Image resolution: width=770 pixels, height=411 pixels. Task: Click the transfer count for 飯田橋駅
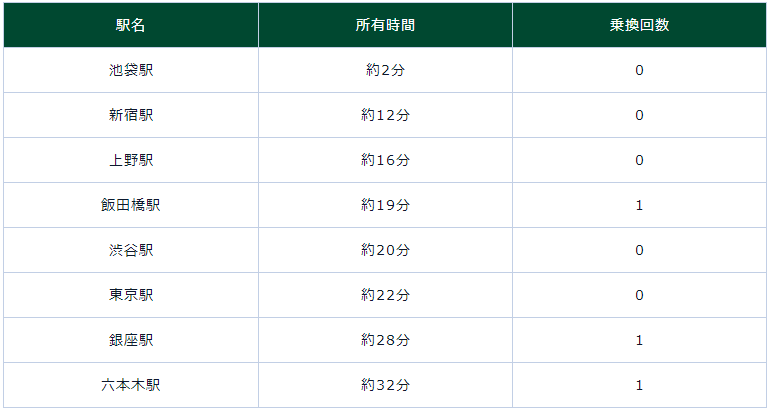pos(639,205)
